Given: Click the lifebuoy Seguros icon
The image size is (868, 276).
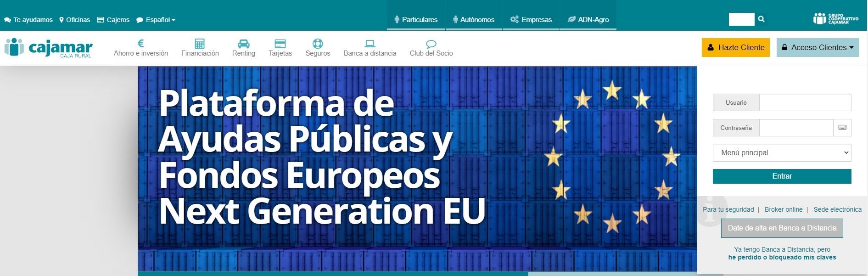Looking at the screenshot, I should point(318,44).
